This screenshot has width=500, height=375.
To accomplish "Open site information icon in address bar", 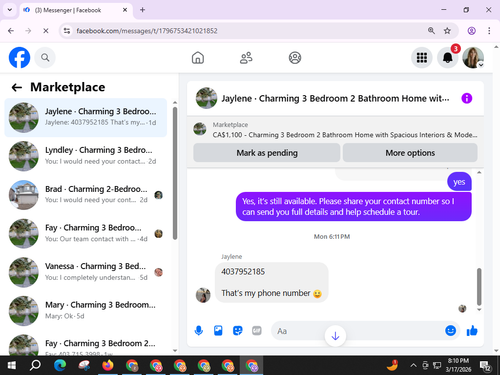I will click(67, 31).
